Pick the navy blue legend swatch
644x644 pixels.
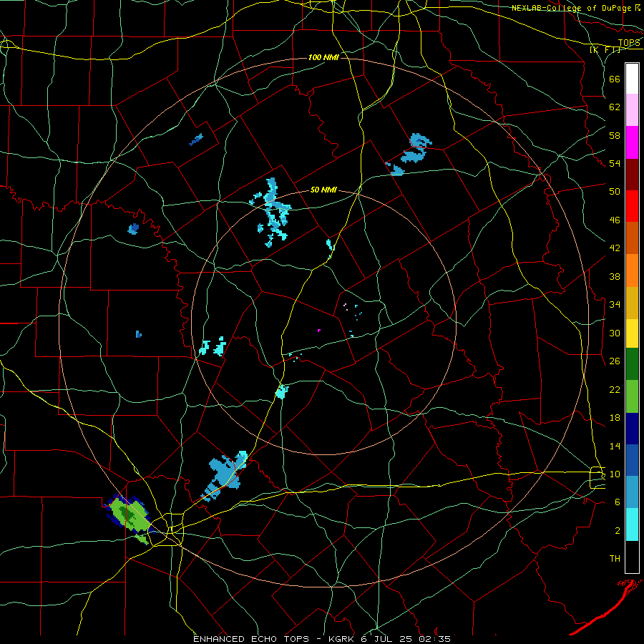pos(632,429)
